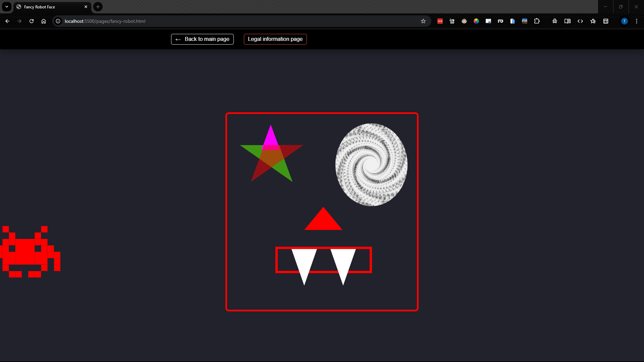View site information icon in address bar
644x362 pixels.
pos(58,21)
